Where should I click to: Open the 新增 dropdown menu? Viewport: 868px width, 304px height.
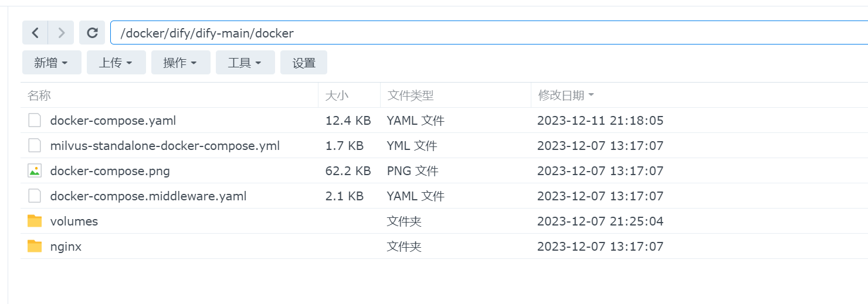tap(52, 63)
